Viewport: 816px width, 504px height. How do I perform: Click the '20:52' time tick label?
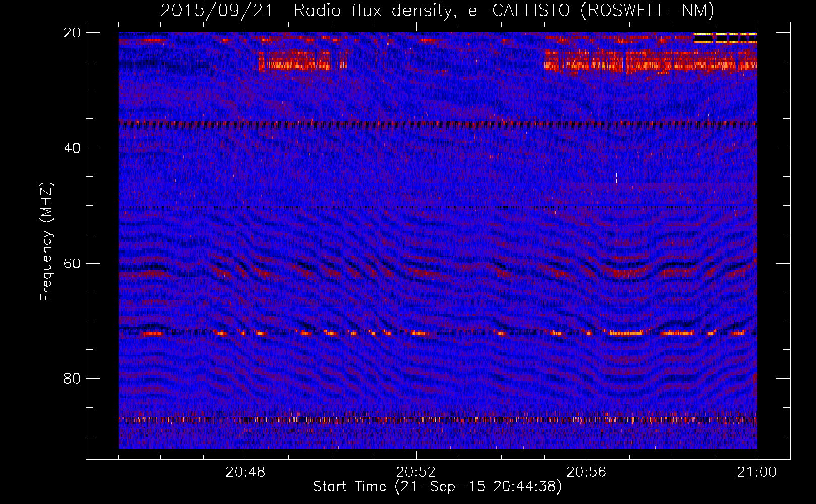pos(416,472)
